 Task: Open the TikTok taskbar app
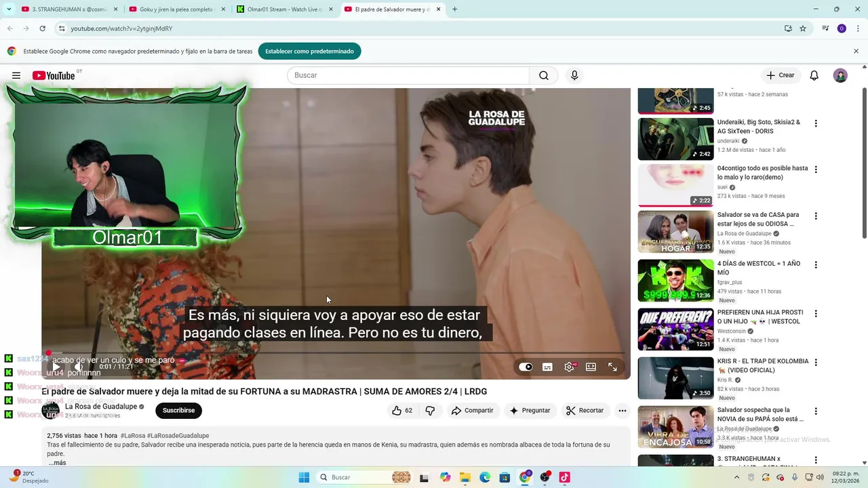[x=564, y=477]
